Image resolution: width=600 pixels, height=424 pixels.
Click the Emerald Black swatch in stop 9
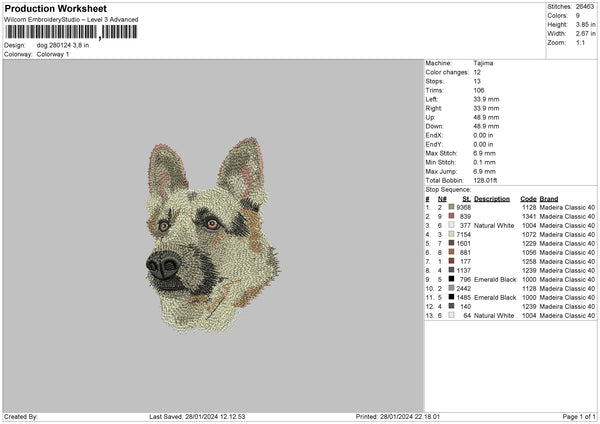tap(453, 279)
